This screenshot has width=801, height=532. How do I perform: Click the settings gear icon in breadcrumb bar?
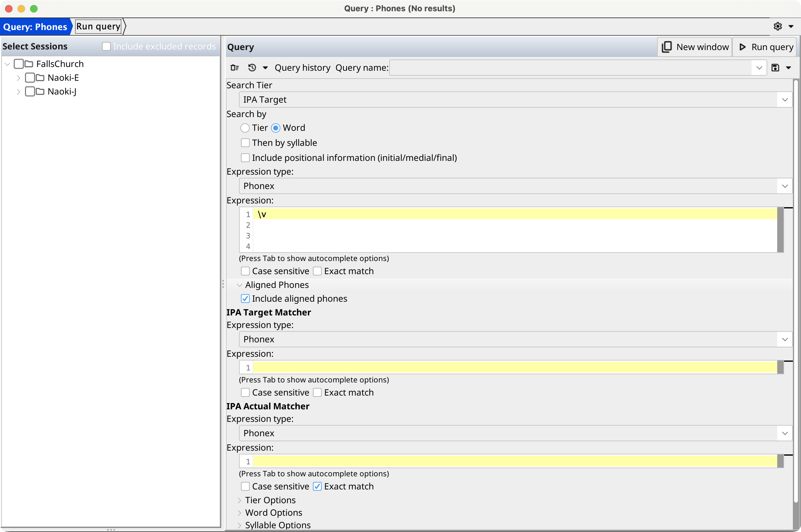pyautogui.click(x=777, y=27)
